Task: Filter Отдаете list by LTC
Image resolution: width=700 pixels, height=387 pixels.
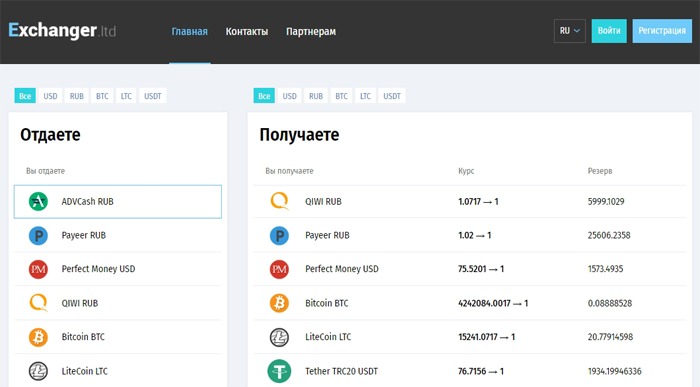Action: (x=126, y=96)
